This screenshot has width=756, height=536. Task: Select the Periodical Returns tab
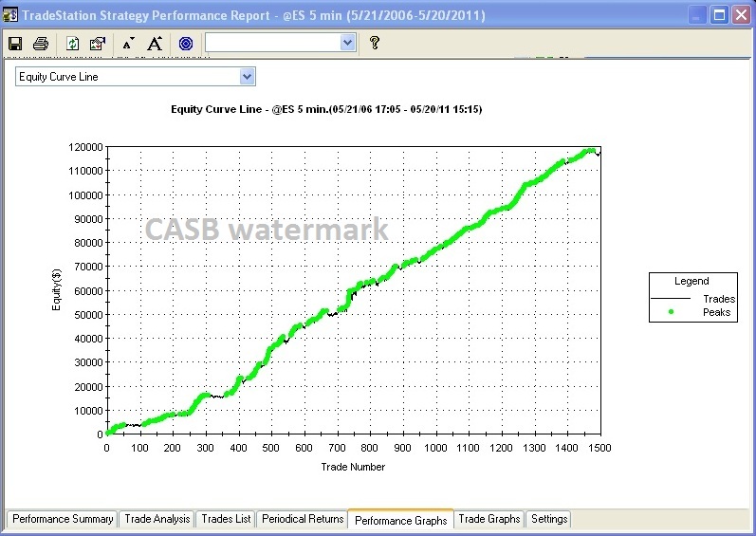303,519
